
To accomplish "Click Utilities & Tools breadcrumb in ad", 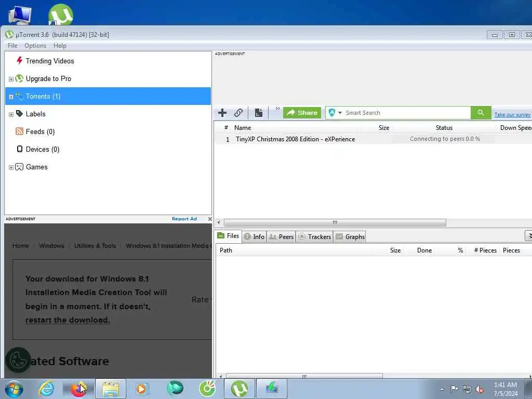I will (x=95, y=246).
